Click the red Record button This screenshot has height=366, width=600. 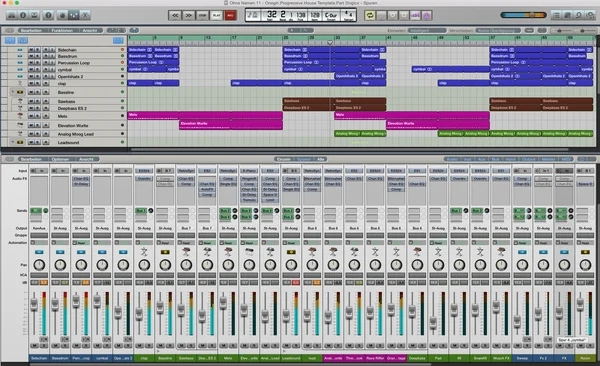pyautogui.click(x=230, y=15)
